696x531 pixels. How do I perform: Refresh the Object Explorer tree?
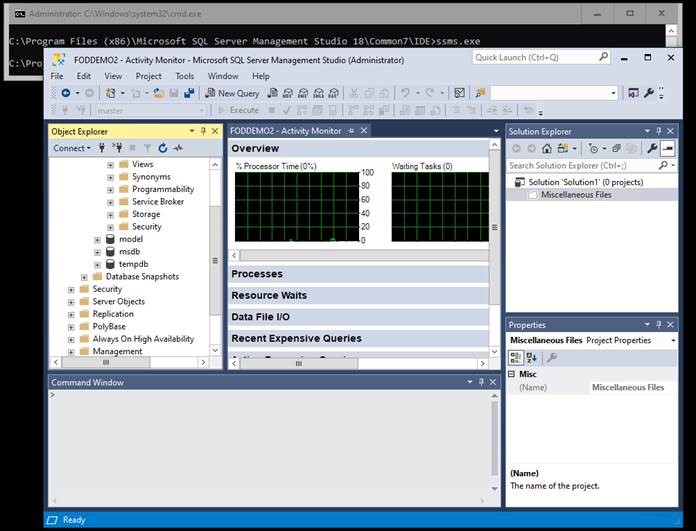(163, 148)
